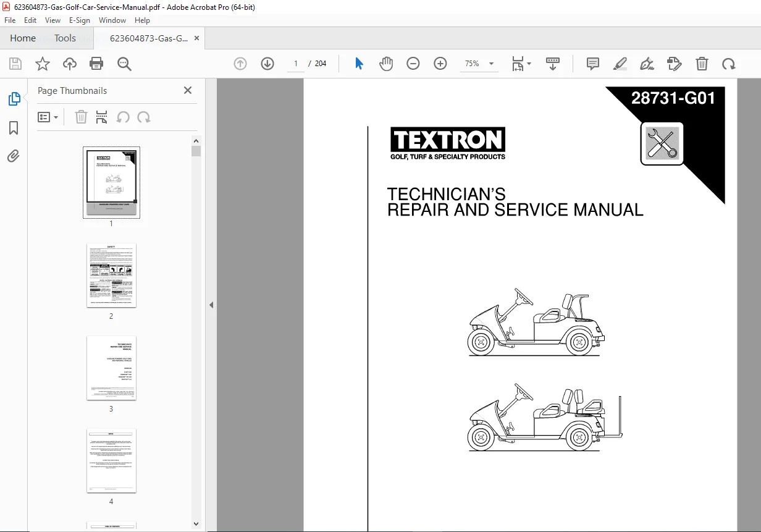Rotate thumbnail counterclockwise
Image resolution: width=761 pixels, height=532 pixels.
pyautogui.click(x=123, y=117)
